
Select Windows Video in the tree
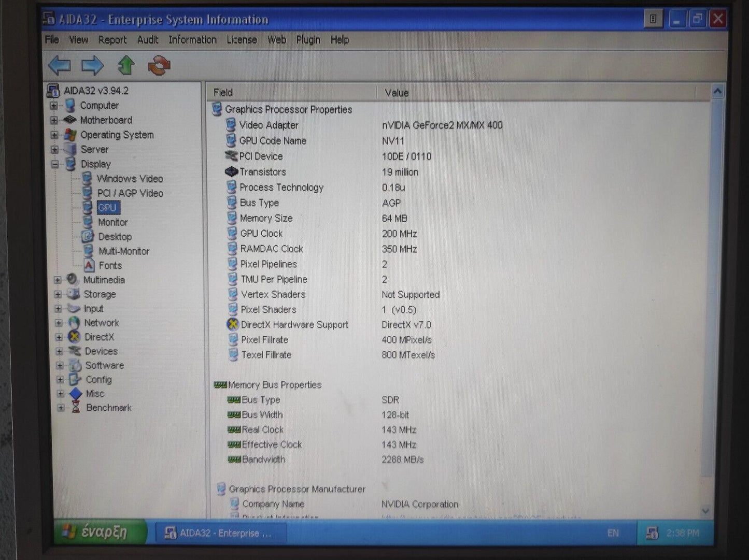pos(130,179)
